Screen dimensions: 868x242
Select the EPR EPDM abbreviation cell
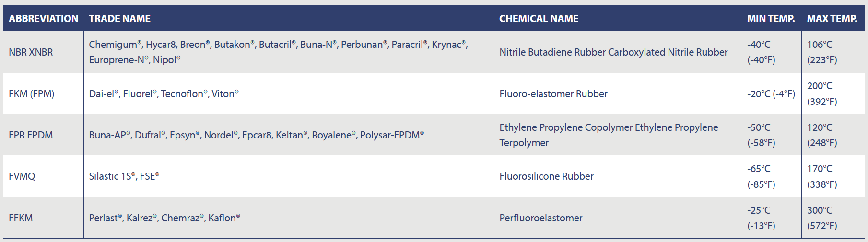tap(31, 135)
